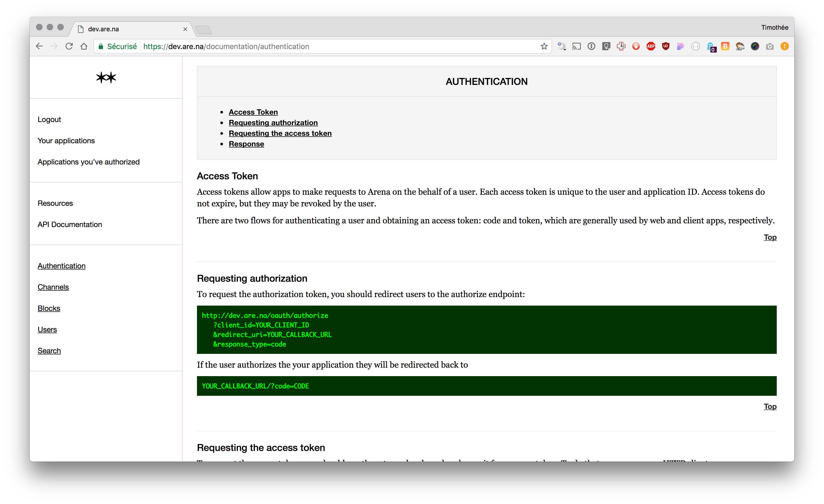This screenshot has height=504, width=824.
Task: Go back with the browser back arrow
Action: point(40,46)
